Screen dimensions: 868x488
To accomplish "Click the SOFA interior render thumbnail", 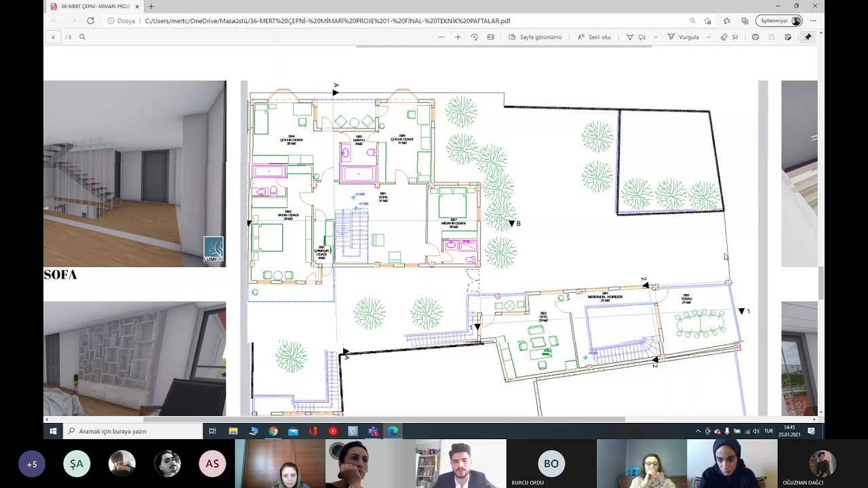I will coord(135,174).
